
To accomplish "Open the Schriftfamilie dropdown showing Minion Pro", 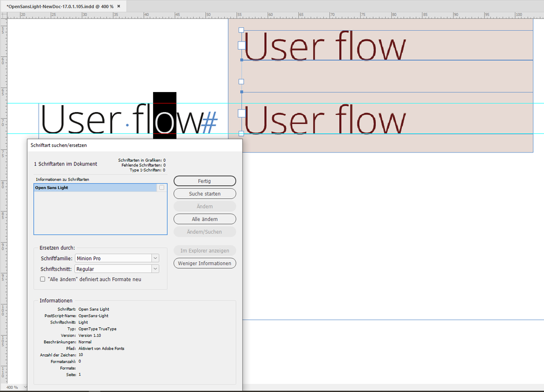I will tap(155, 258).
